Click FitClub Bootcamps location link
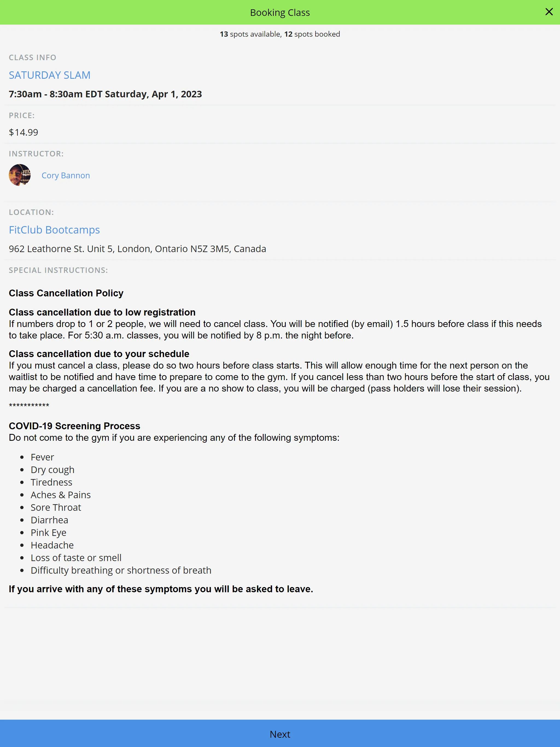The width and height of the screenshot is (560, 747). point(54,229)
